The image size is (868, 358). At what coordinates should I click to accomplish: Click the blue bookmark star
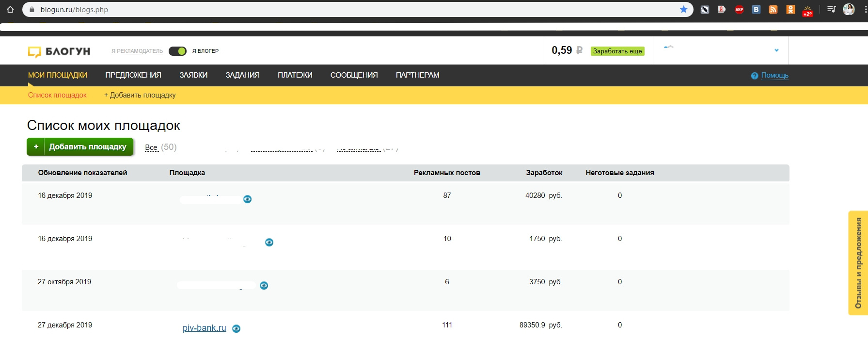tap(683, 9)
